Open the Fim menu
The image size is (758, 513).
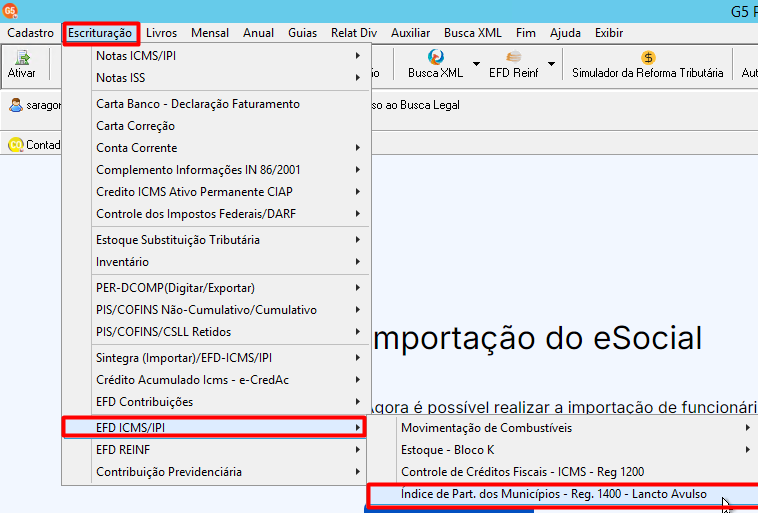(525, 33)
